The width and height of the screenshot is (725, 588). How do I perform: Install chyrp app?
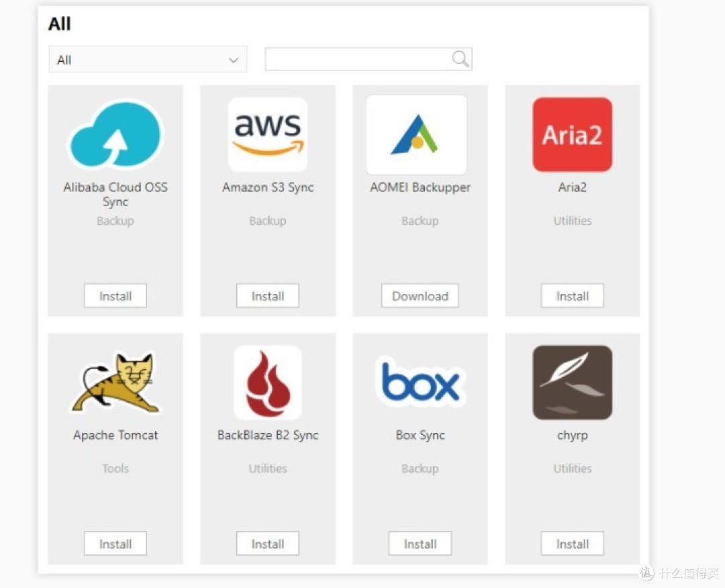(573, 544)
